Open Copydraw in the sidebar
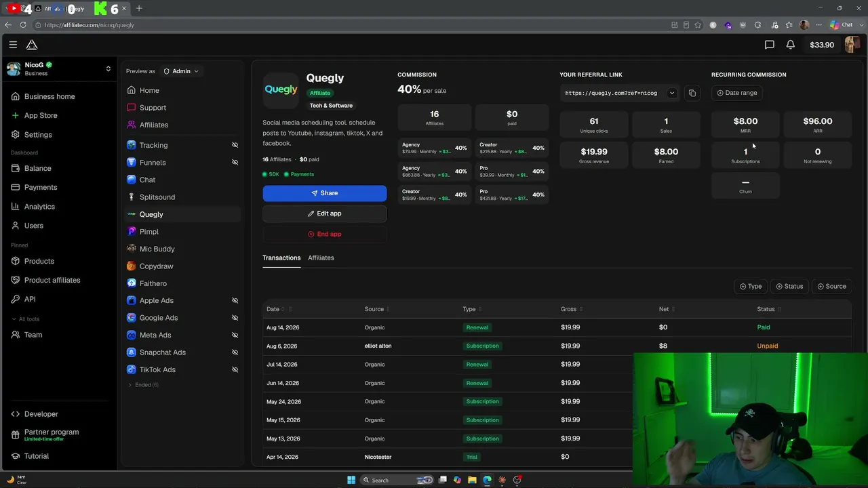 [156, 266]
